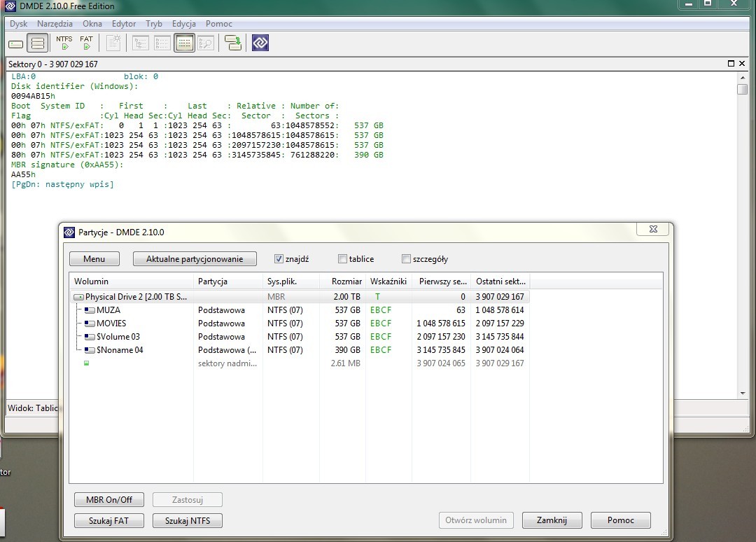Click the directory tree view toolbar icon
Viewport: 756px width, 542px height.
point(140,43)
